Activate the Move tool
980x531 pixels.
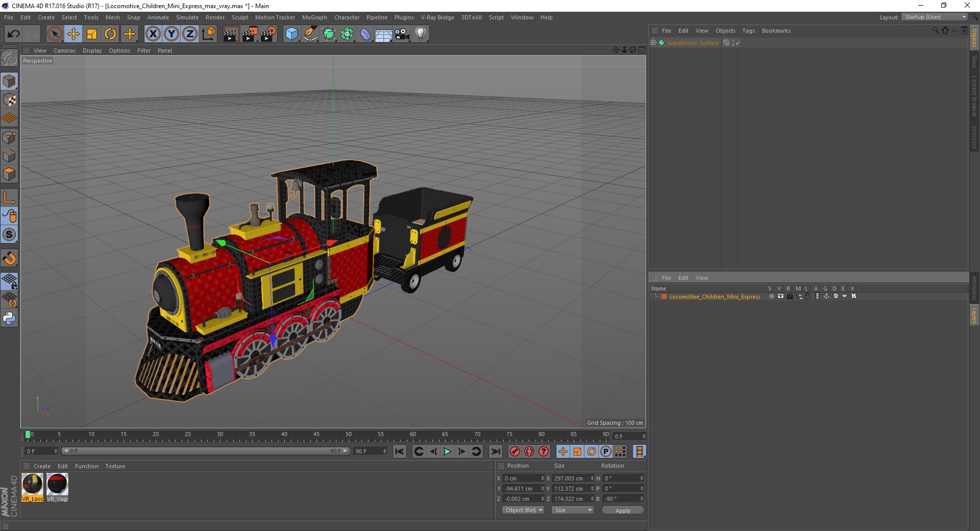[x=73, y=34]
